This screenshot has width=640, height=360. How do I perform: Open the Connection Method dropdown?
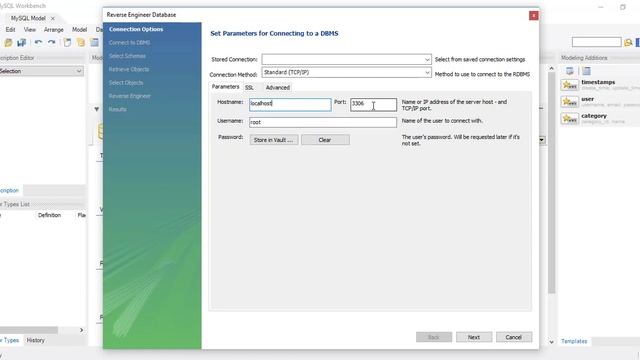point(427,73)
